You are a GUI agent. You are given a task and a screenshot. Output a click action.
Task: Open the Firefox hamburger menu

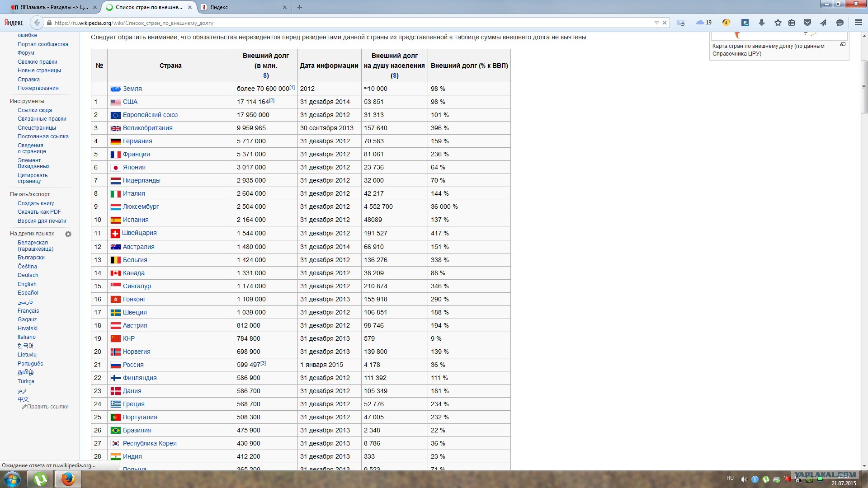coord(858,23)
